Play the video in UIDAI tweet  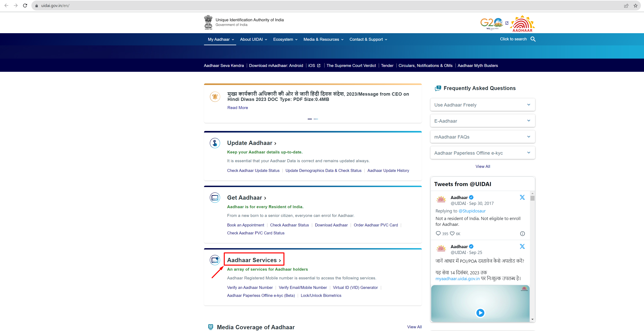pos(480,313)
